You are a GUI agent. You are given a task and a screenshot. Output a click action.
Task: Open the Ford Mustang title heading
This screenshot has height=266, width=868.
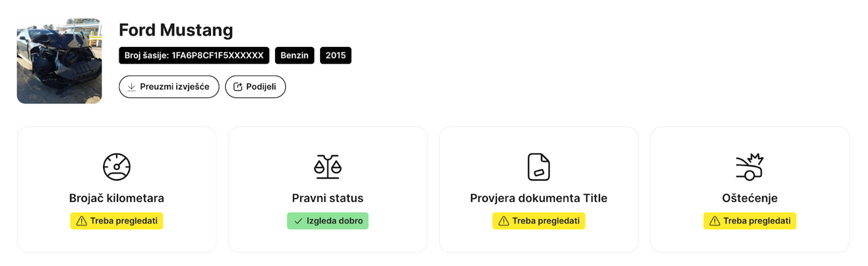176,30
